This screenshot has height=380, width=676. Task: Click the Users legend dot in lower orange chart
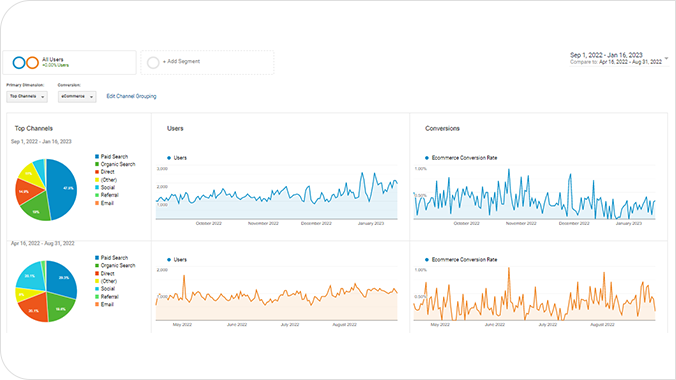tap(169, 260)
